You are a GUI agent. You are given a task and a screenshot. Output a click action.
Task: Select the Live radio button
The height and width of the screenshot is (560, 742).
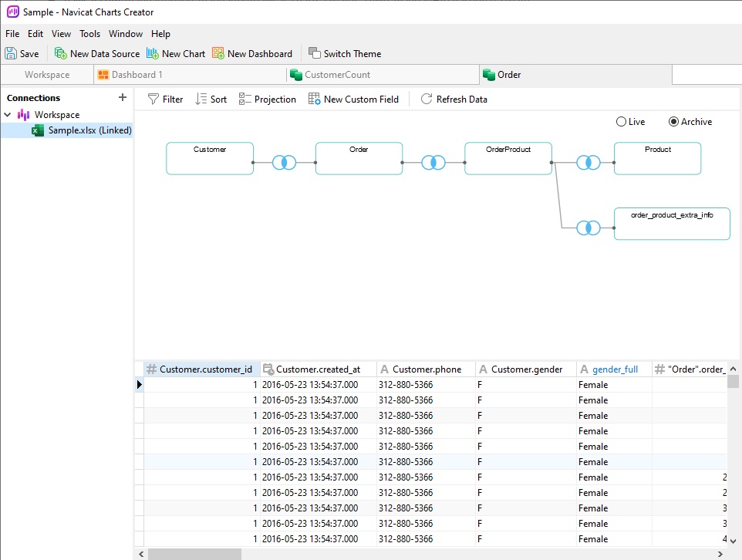tap(621, 122)
